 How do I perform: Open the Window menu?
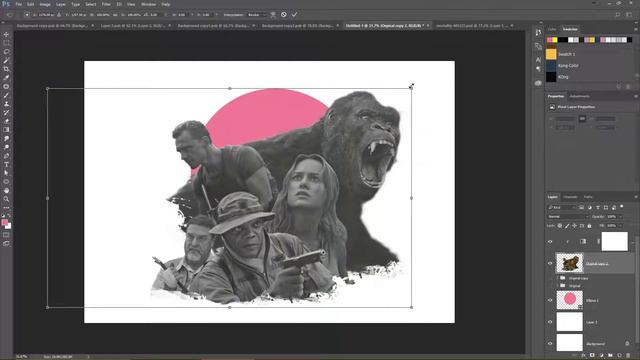(x=148, y=4)
